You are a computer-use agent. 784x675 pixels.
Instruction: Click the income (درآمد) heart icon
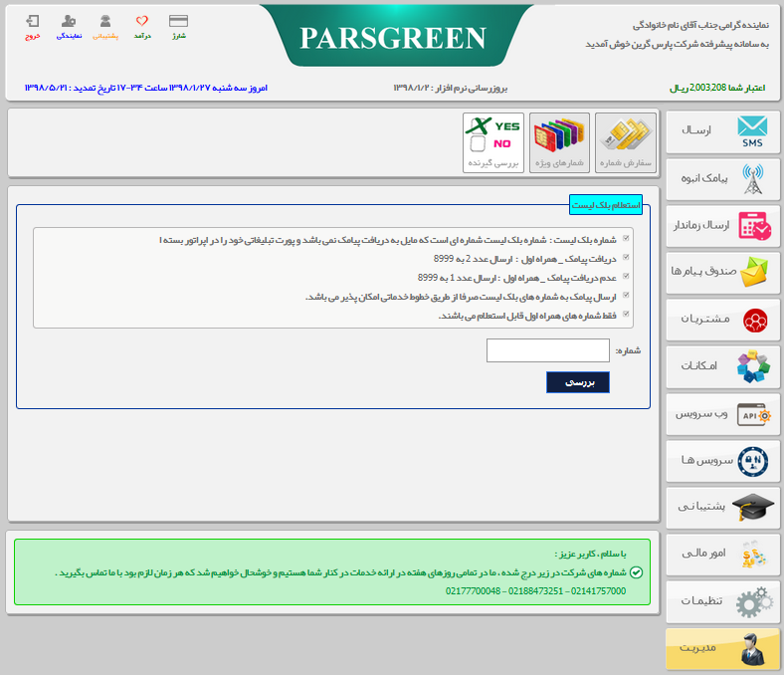pos(142,21)
